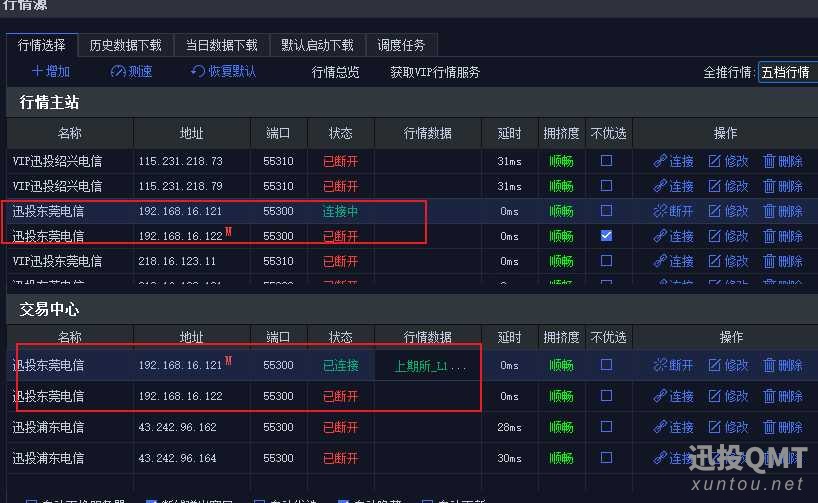Modify 192.168.16.122 in 交易中心
The width and height of the screenshot is (818, 503).
click(x=728, y=397)
